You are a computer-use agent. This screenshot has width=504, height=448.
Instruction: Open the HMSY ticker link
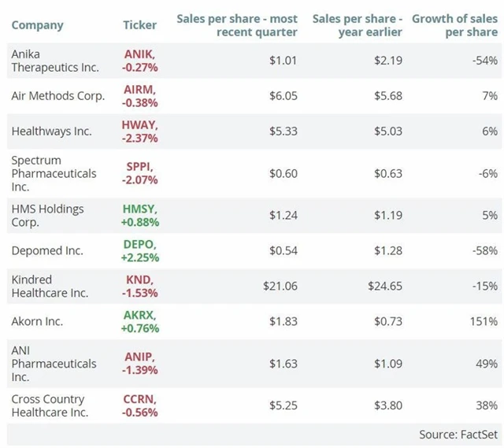click(140, 209)
